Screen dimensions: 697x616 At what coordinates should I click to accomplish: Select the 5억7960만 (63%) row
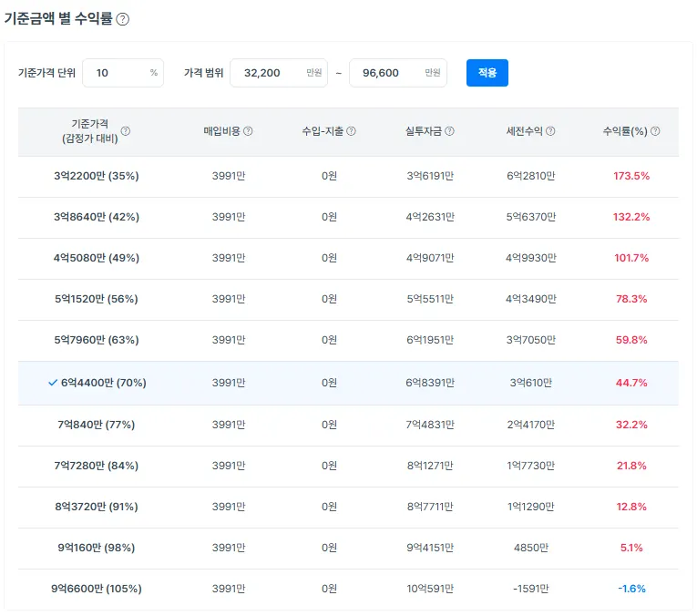(348, 340)
